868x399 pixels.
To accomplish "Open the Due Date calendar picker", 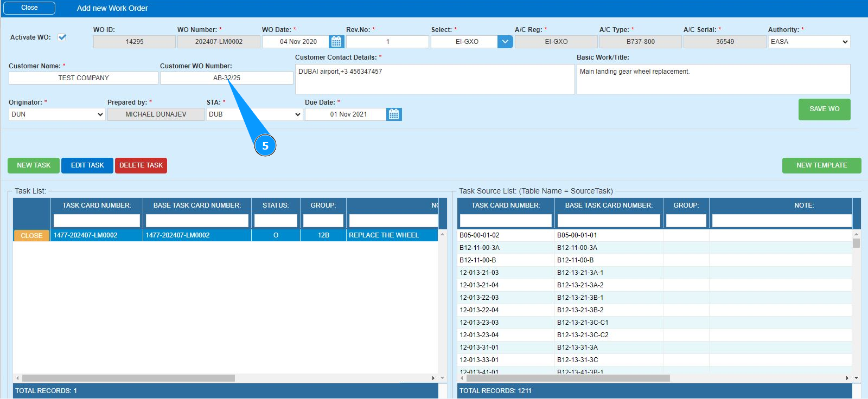I will (394, 114).
